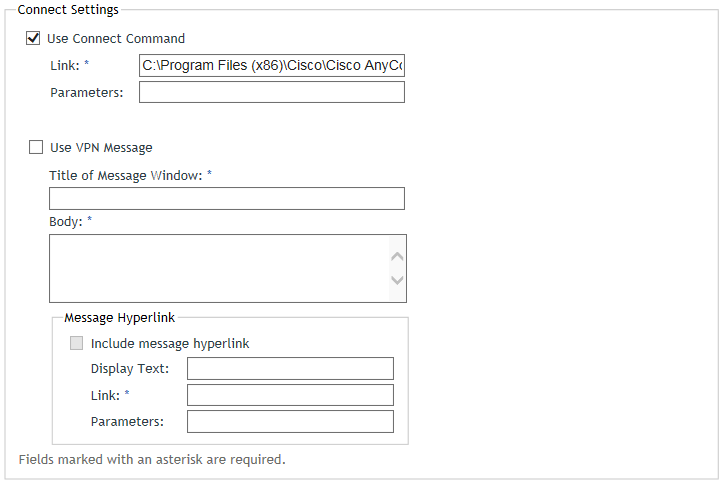This screenshot has width=721, height=483.
Task: Click the Include message hyperlink label
Action: pos(170,344)
